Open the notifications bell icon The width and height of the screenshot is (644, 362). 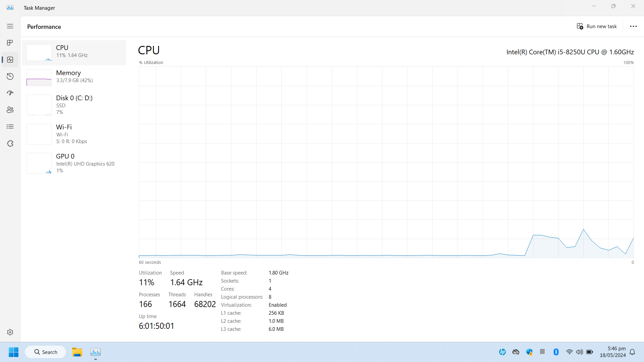(632, 352)
